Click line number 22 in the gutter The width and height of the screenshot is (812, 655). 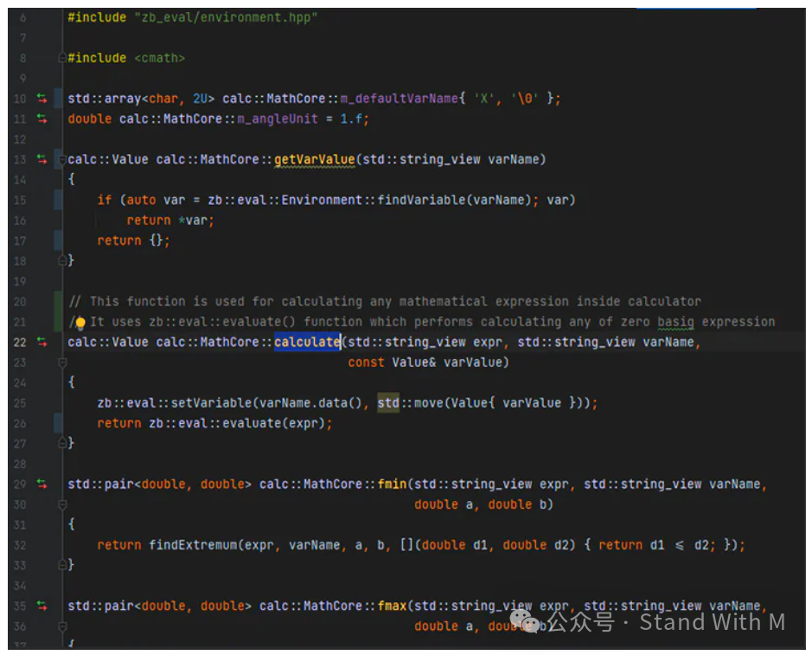19,341
